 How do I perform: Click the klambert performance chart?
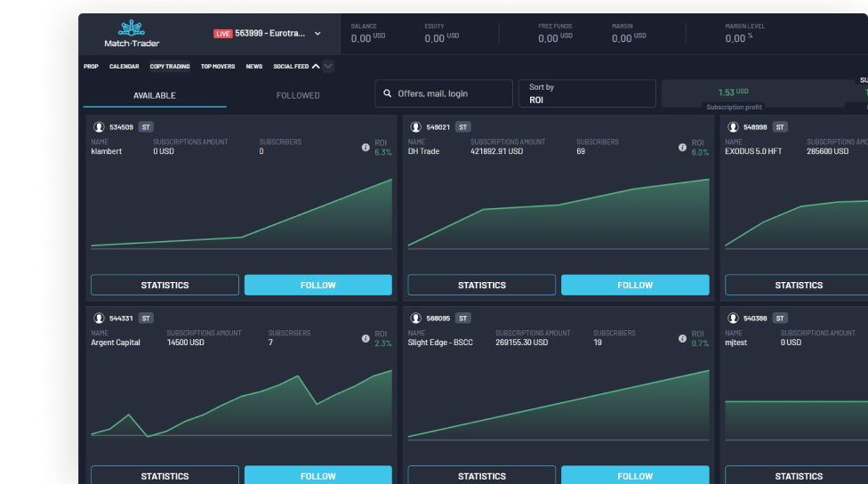tap(241, 214)
